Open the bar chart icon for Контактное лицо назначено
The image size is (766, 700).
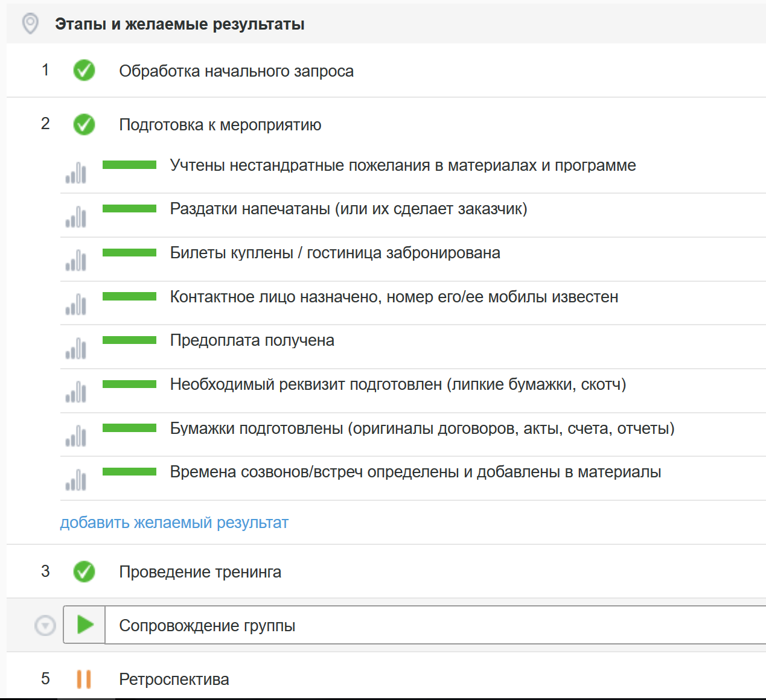pyautogui.click(x=76, y=304)
